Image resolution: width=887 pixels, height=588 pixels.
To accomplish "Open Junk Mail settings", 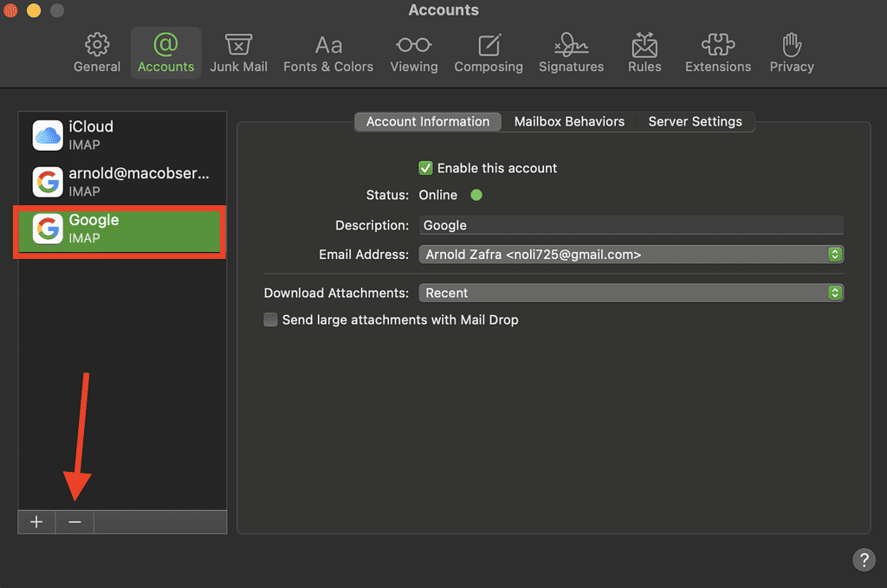I will coord(238,53).
